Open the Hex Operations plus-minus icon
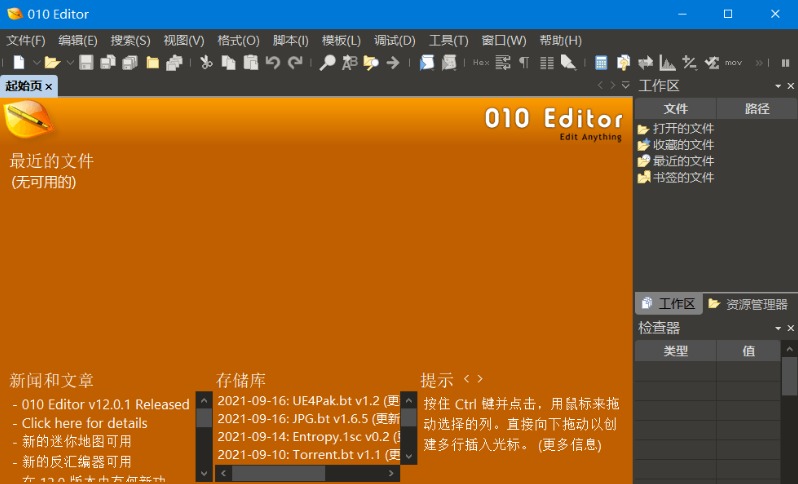 pos(690,63)
